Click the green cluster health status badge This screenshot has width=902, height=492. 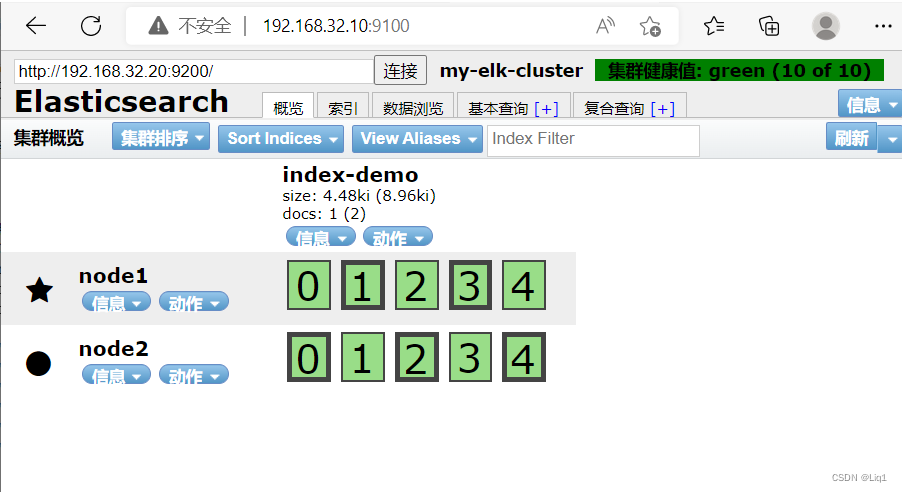tap(739, 70)
